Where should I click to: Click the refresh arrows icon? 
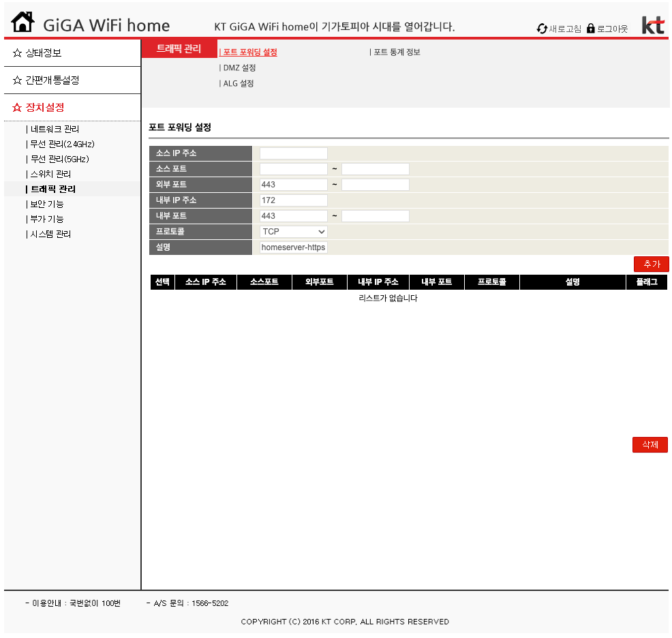[542, 29]
